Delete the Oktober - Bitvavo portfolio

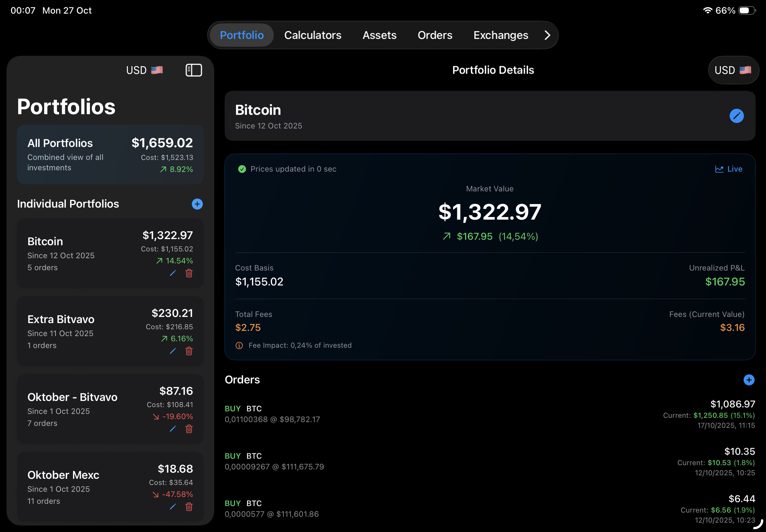(x=189, y=429)
